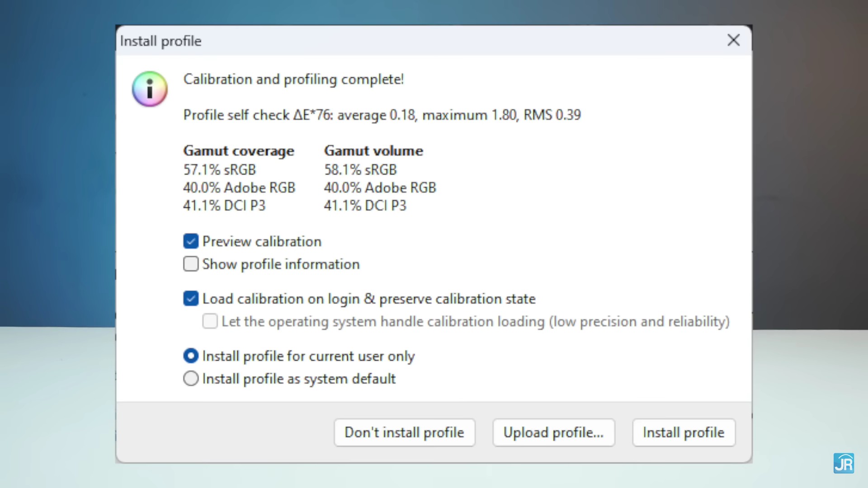Click the Gamut coverage heading
The width and height of the screenshot is (868, 488).
pyautogui.click(x=239, y=151)
